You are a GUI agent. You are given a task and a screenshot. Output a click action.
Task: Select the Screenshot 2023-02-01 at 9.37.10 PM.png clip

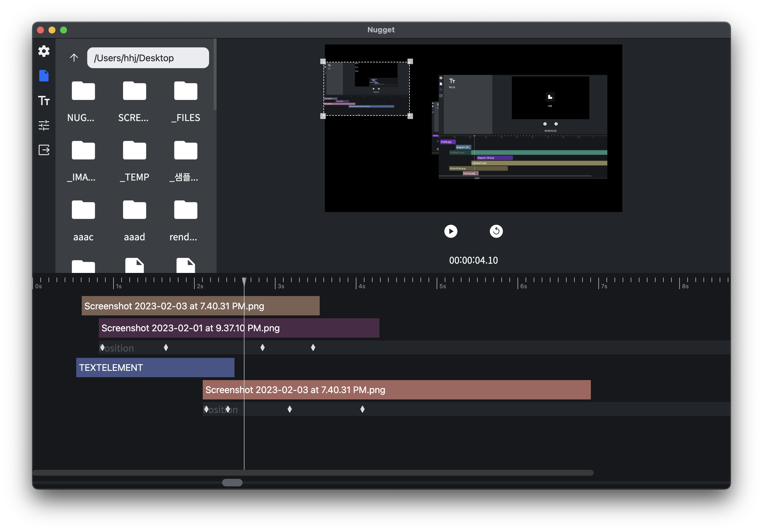pos(239,328)
